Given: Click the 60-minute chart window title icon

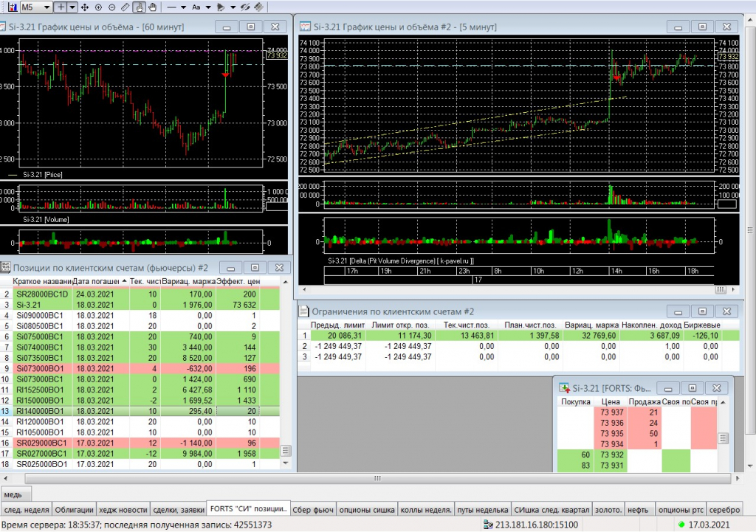Looking at the screenshot, I should click(2, 27).
